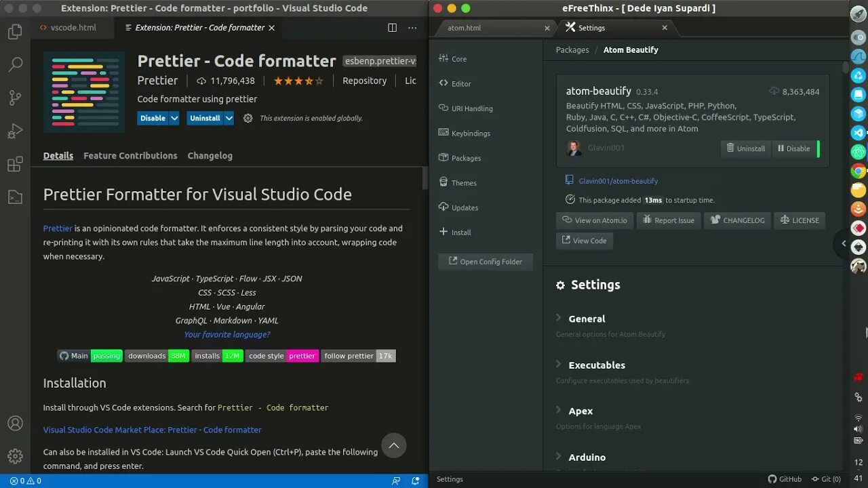868x488 pixels.
Task: Open the More Actions ellipsis in VS Code editor
Action: (412, 28)
